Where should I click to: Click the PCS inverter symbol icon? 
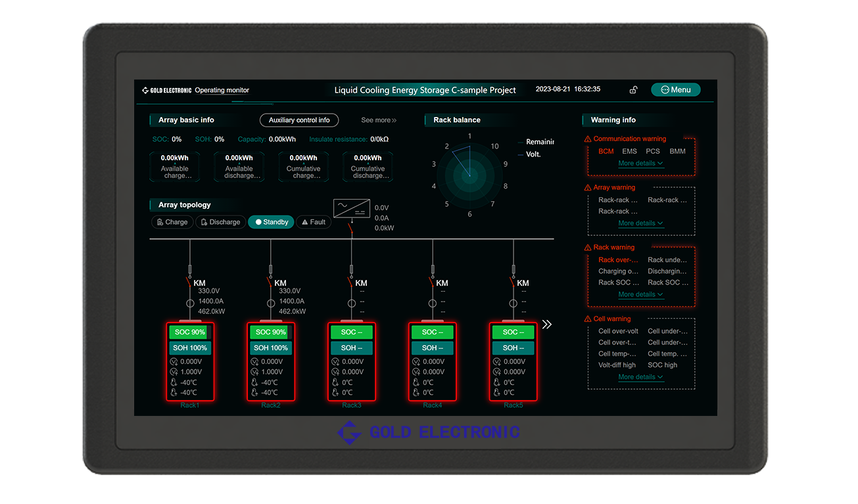351,209
